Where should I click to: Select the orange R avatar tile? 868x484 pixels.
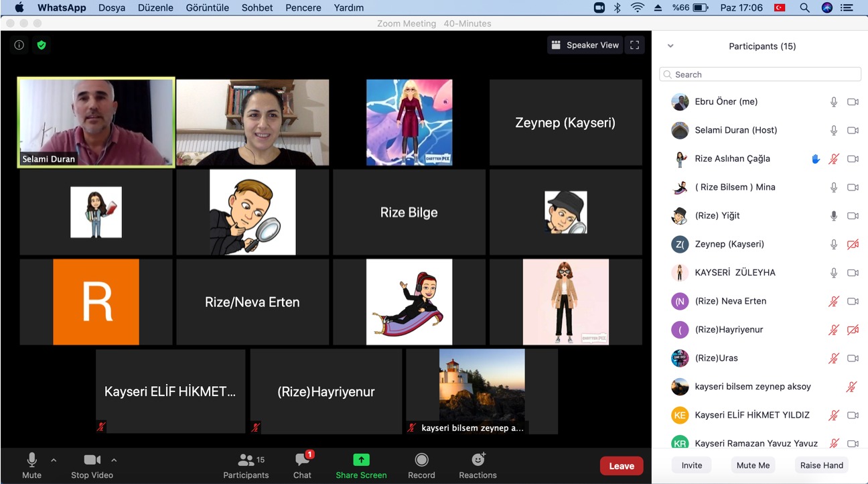(x=96, y=302)
